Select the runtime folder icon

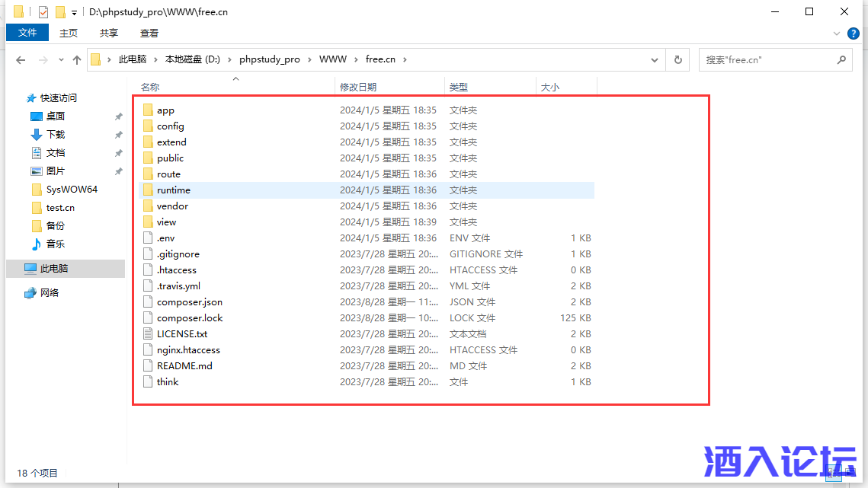[148, 190]
